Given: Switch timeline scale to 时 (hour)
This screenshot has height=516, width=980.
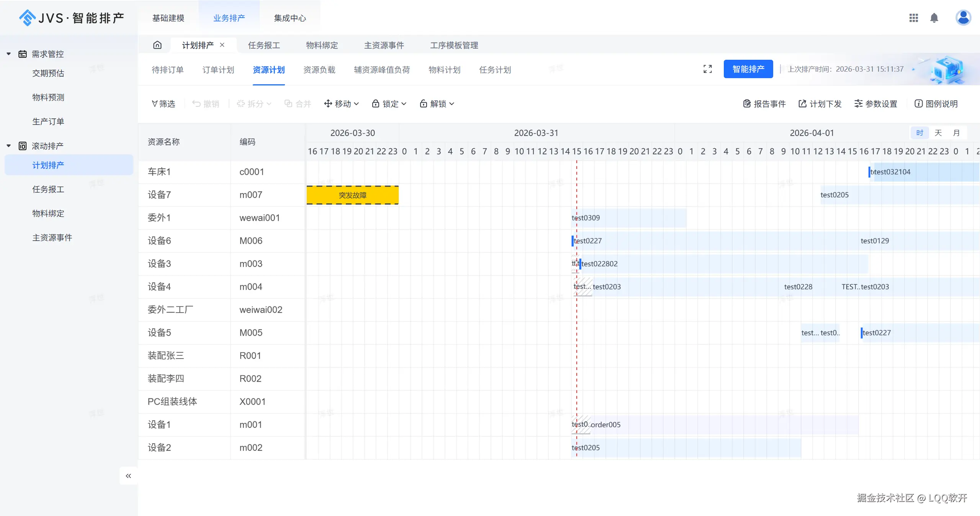Looking at the screenshot, I should coord(919,133).
